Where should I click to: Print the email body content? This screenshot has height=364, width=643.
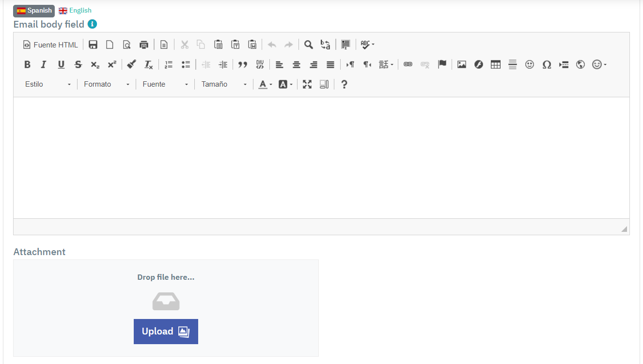143,45
